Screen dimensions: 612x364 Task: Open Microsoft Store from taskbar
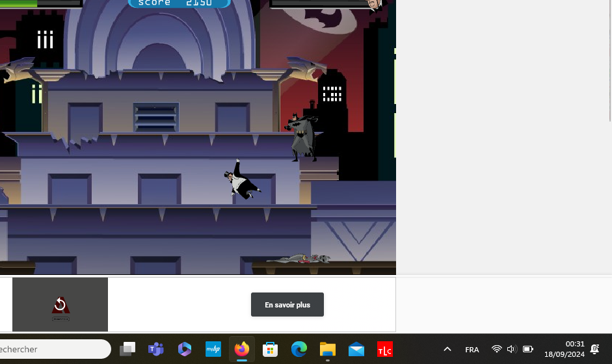pyautogui.click(x=270, y=349)
